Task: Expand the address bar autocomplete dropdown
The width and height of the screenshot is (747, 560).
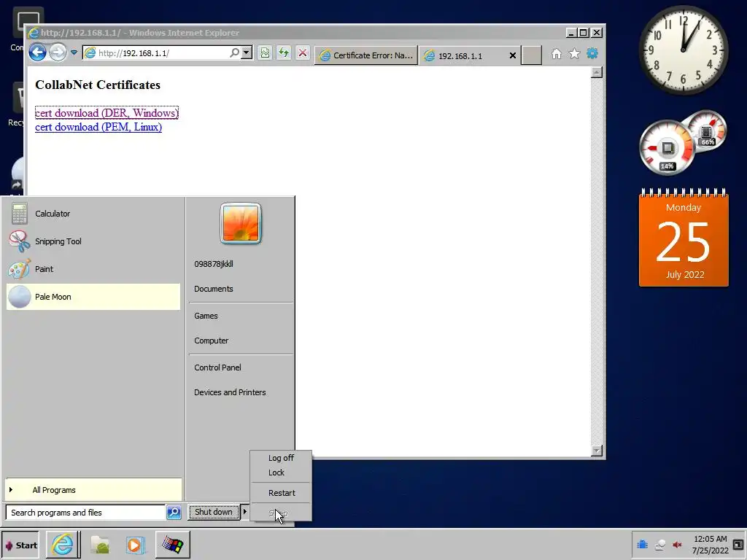Action: coord(247,52)
